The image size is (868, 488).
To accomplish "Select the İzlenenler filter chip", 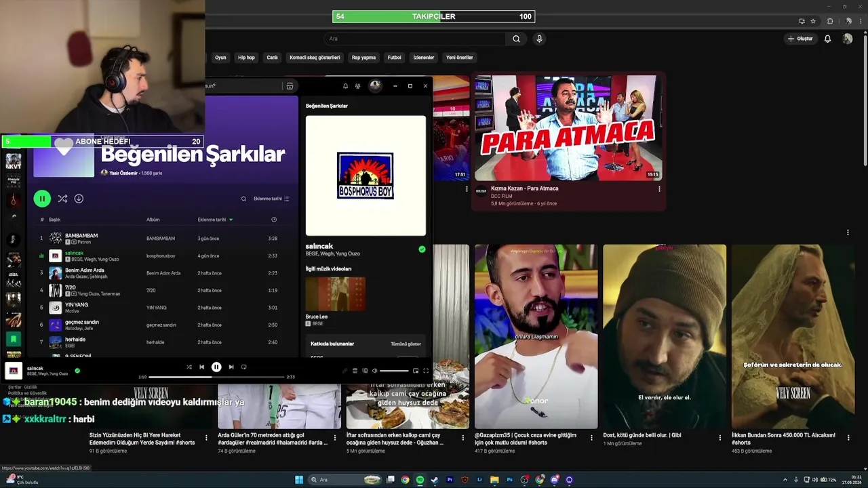I will pyautogui.click(x=424, y=58).
